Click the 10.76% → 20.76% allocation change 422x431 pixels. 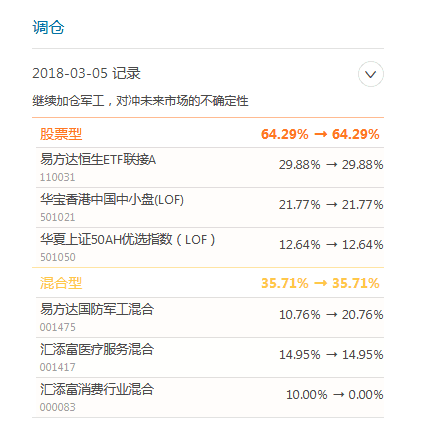[x=331, y=315]
